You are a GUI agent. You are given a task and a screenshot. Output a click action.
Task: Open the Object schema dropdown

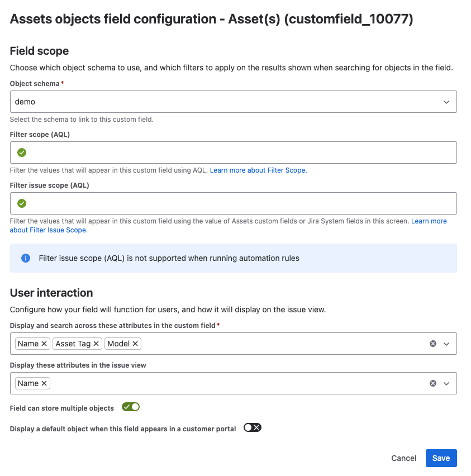tap(233, 102)
